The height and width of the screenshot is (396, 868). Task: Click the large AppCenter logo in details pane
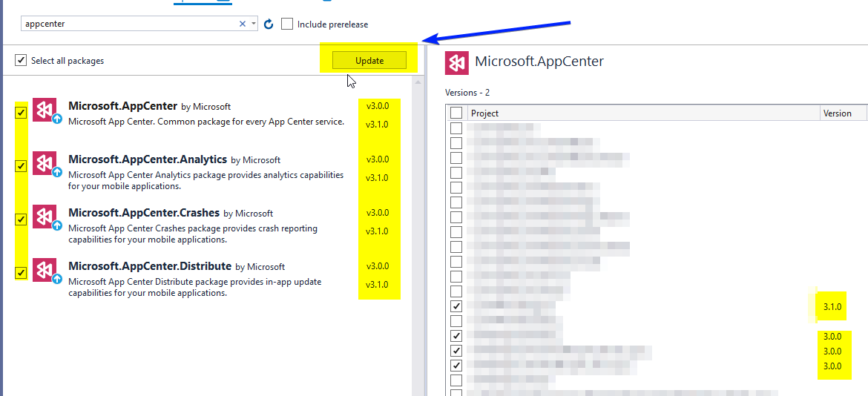click(457, 62)
